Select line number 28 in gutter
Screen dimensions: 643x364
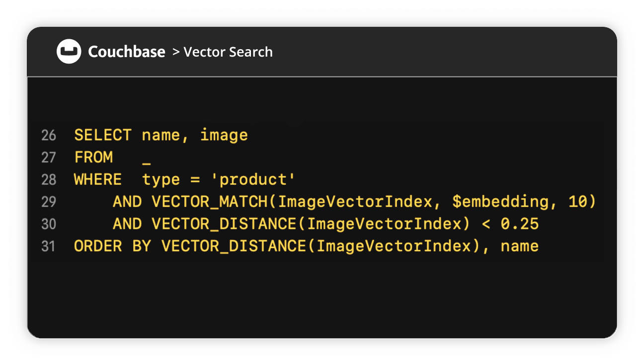pos(49,180)
